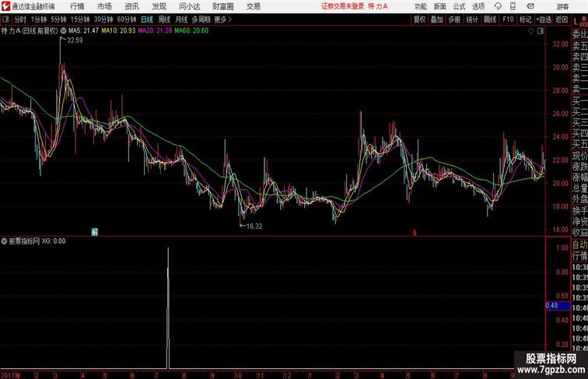
Task: Click the 通达信 red logo icon
Action: [x=5, y=6]
